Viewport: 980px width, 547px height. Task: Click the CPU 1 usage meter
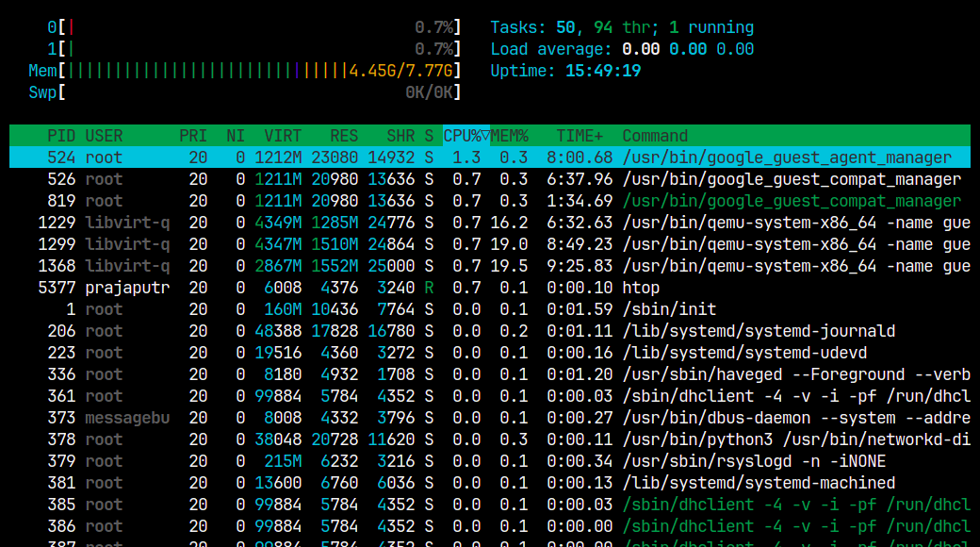point(254,49)
